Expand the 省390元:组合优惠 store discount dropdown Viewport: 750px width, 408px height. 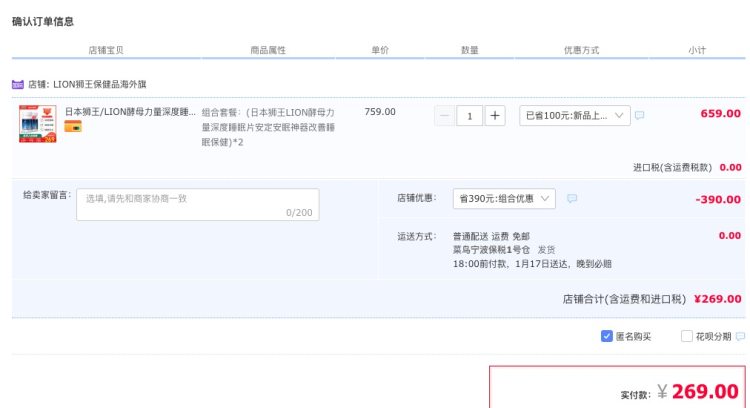click(x=504, y=198)
